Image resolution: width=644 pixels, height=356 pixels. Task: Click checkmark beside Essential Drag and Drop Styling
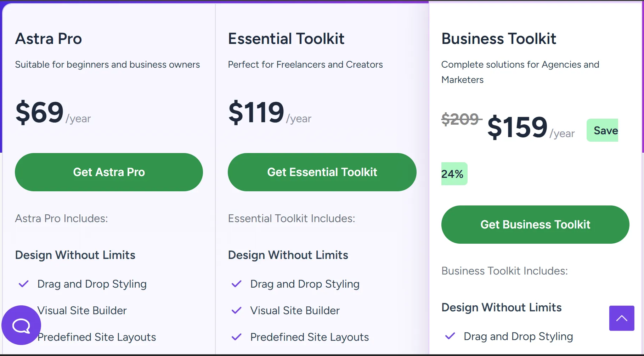pyautogui.click(x=236, y=284)
